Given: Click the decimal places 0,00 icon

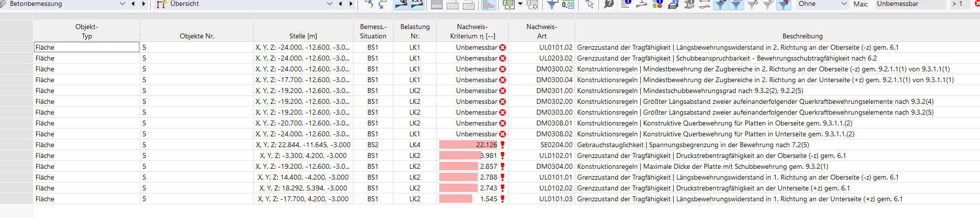Looking at the screenshot, I should pyautogui.click(x=568, y=4).
